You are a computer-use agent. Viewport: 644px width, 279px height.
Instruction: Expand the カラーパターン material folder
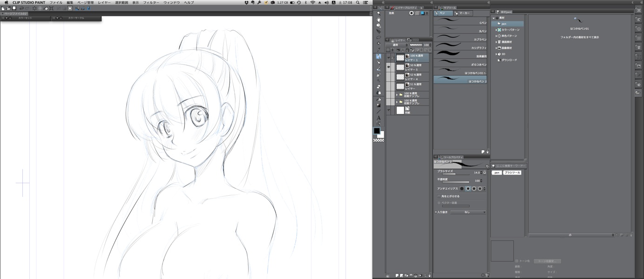(496, 30)
